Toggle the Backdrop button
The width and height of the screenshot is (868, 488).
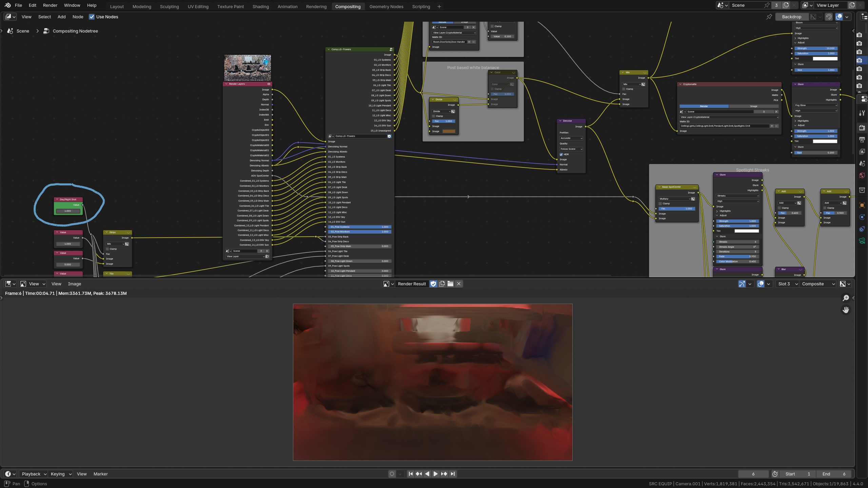[x=791, y=17]
